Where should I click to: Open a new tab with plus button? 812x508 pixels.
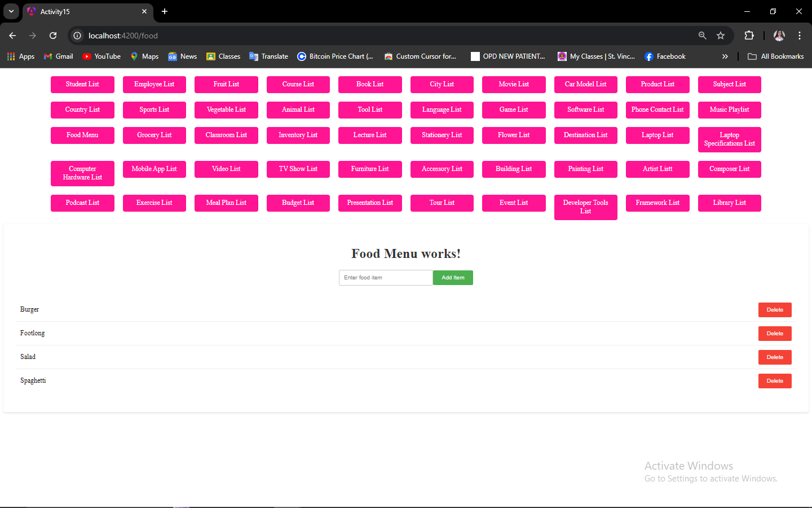pos(165,11)
